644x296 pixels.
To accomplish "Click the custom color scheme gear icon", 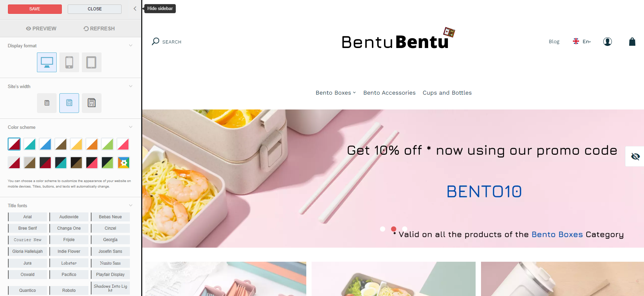I will pyautogui.click(x=124, y=163).
